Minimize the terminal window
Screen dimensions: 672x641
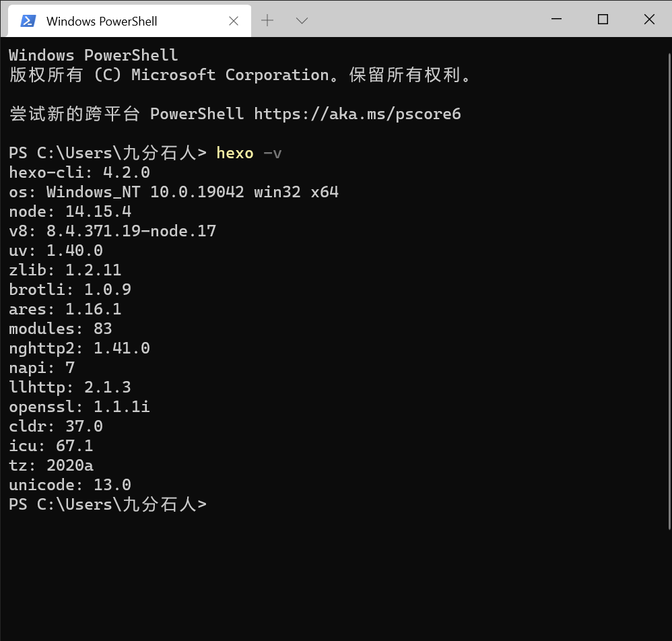click(x=556, y=20)
